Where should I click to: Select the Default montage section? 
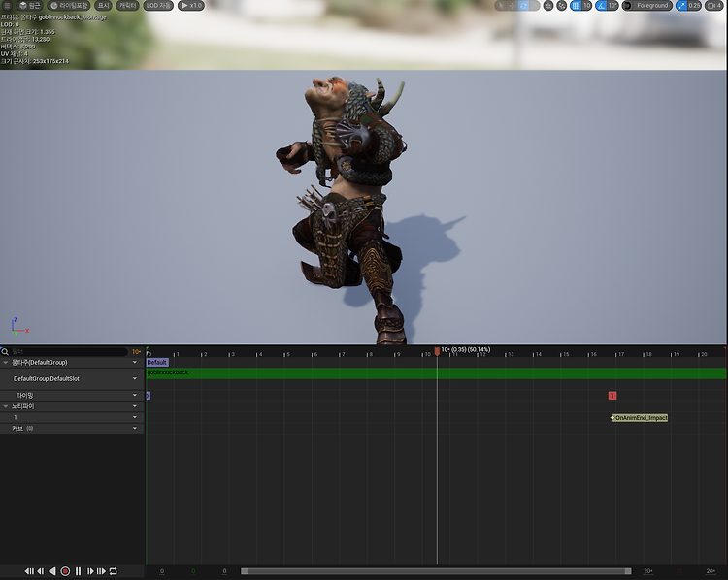point(157,363)
